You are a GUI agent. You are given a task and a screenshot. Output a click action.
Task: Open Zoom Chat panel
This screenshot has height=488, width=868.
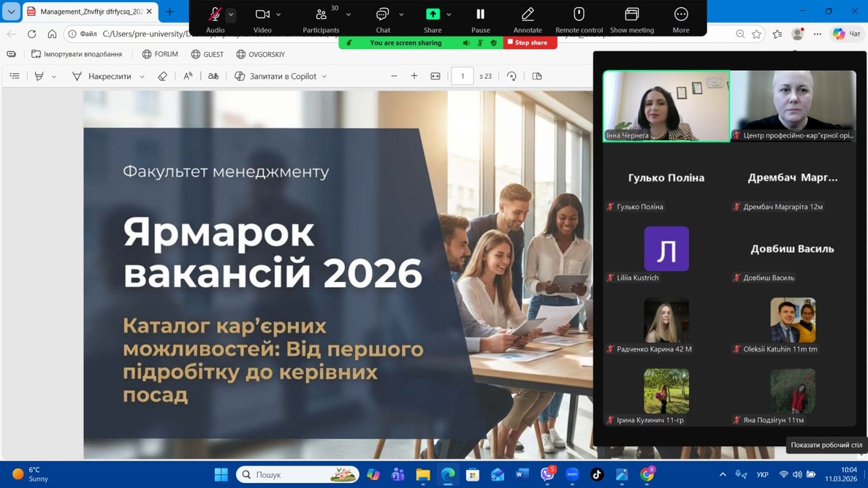(383, 14)
